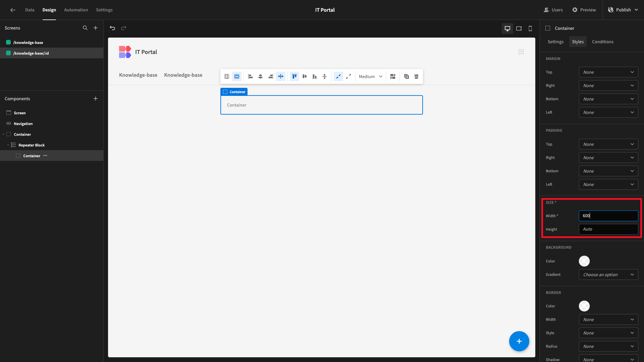The height and width of the screenshot is (362, 644).
Task: Select the distribute horizontally icon
Action: point(281,76)
